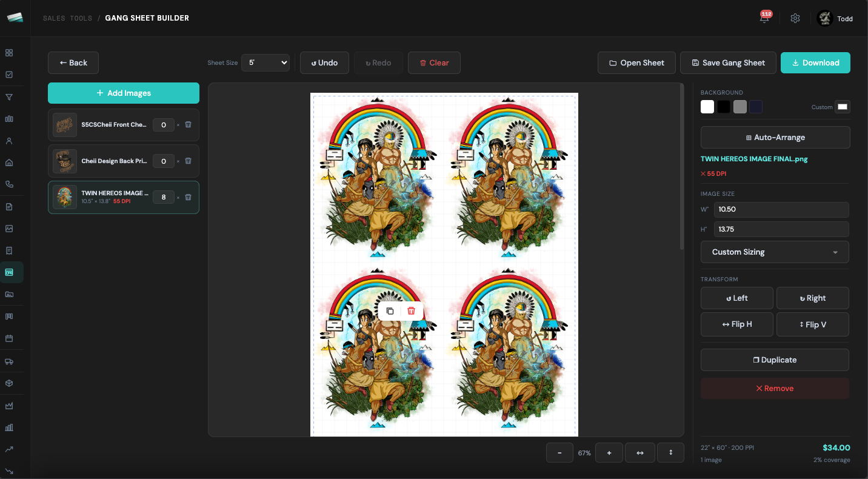868x479 pixels.
Task: Select the black background swatch
Action: pos(724,107)
